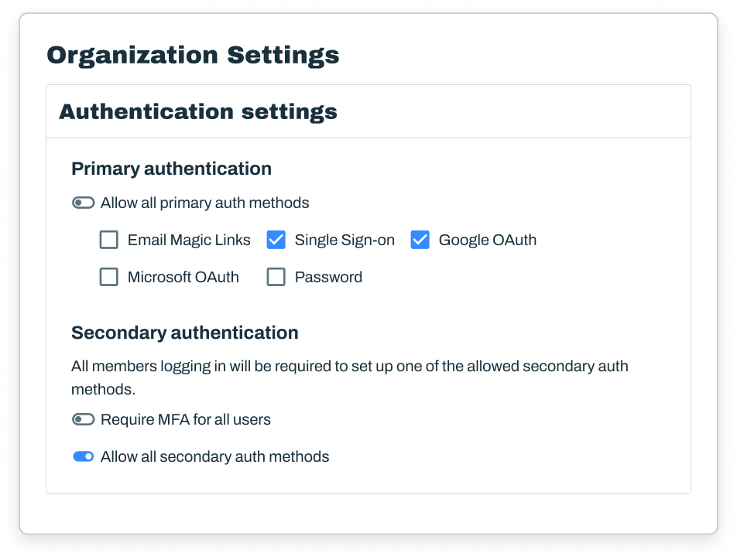Click the 'Single Sign-on' label text
Viewport: 737px width, 560px height.
pyautogui.click(x=345, y=240)
